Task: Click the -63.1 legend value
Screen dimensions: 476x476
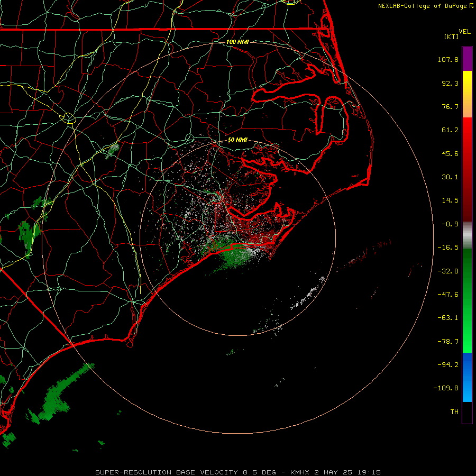Action: [448, 318]
